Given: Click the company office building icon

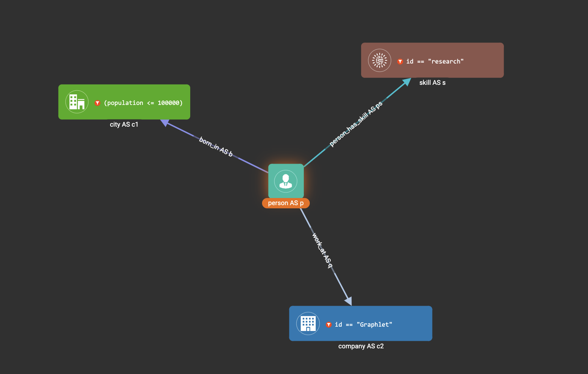Looking at the screenshot, I should click(308, 324).
